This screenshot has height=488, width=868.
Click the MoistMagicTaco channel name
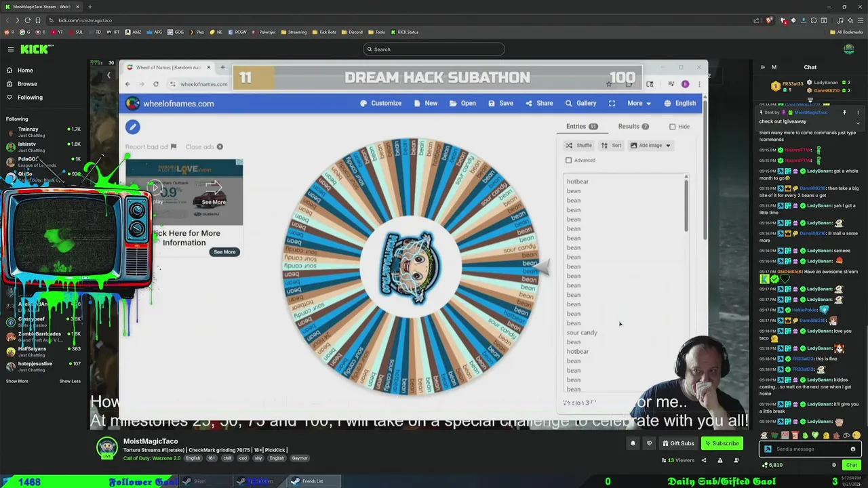click(151, 441)
